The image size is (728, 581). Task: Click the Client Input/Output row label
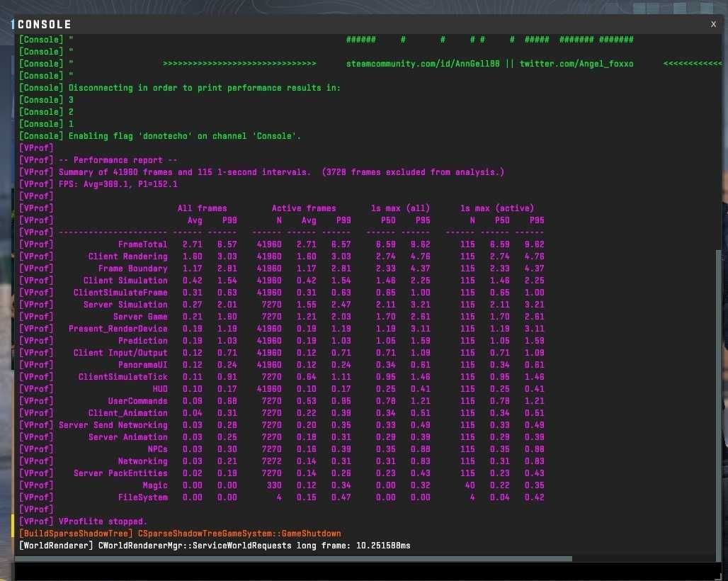120,353
